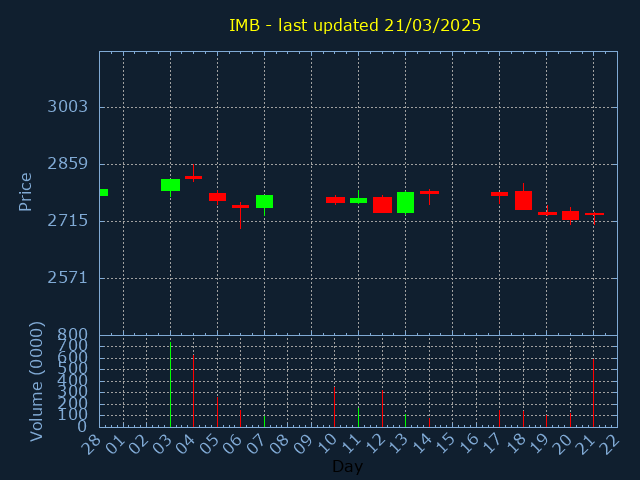Select the day 22 x-axis tick label

point(609,444)
